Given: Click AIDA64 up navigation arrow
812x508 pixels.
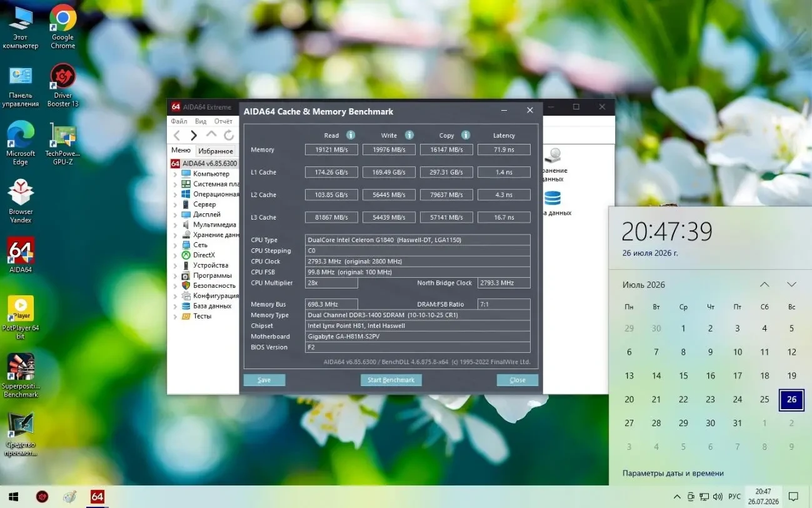Looking at the screenshot, I should pyautogui.click(x=211, y=135).
